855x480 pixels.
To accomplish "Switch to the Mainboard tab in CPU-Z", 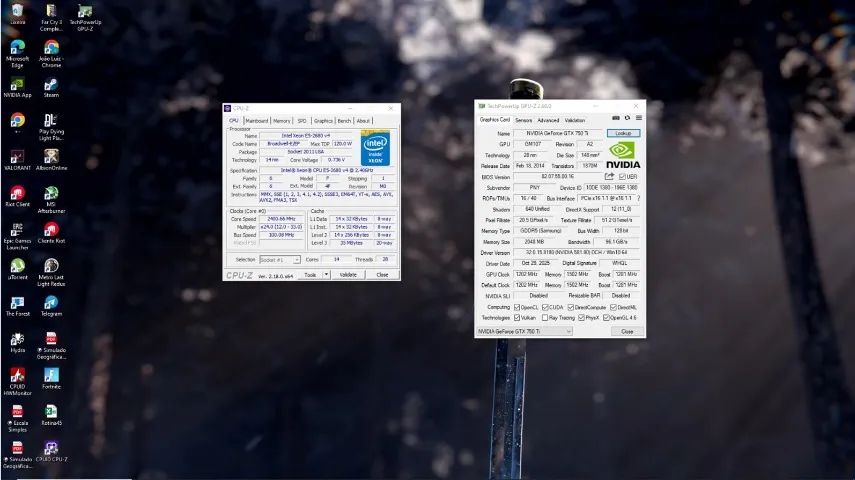I will coord(256,121).
